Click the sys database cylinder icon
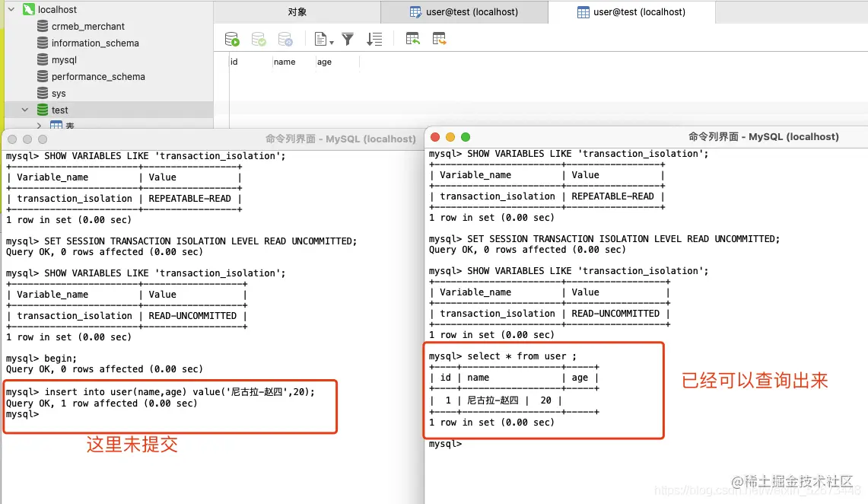 tap(43, 93)
